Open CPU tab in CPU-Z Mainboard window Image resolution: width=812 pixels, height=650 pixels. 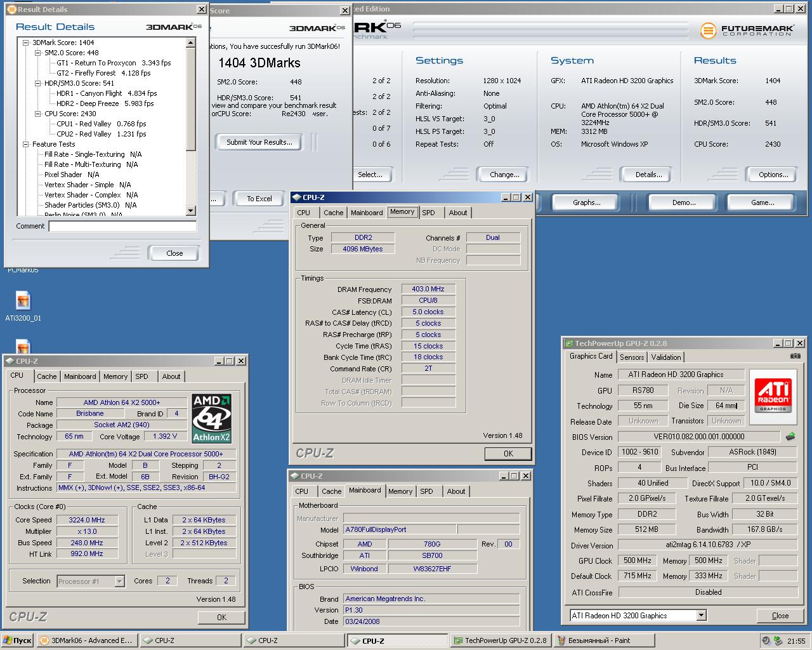click(x=302, y=491)
